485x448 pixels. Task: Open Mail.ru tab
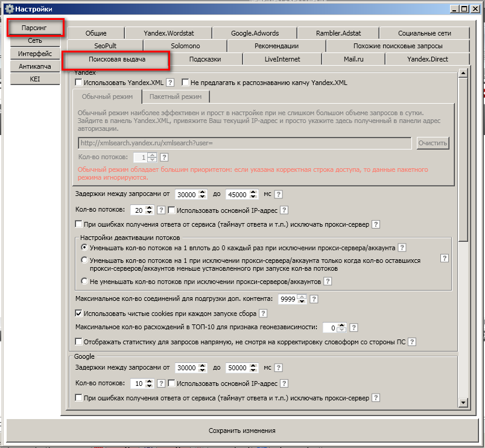point(353,59)
